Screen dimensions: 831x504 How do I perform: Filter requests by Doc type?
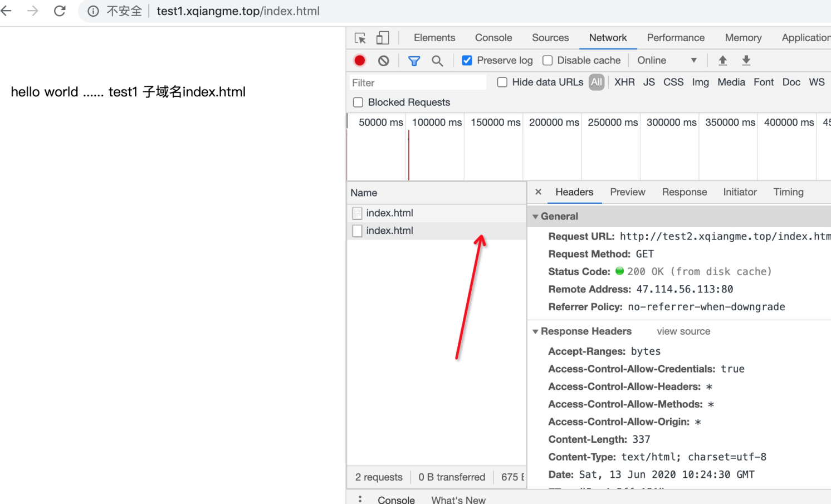pos(791,82)
